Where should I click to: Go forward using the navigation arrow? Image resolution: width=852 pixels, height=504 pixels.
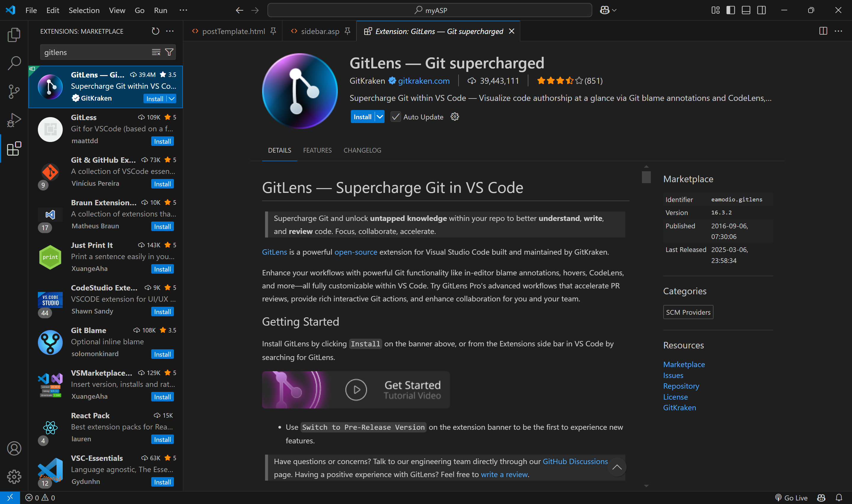coord(255,10)
